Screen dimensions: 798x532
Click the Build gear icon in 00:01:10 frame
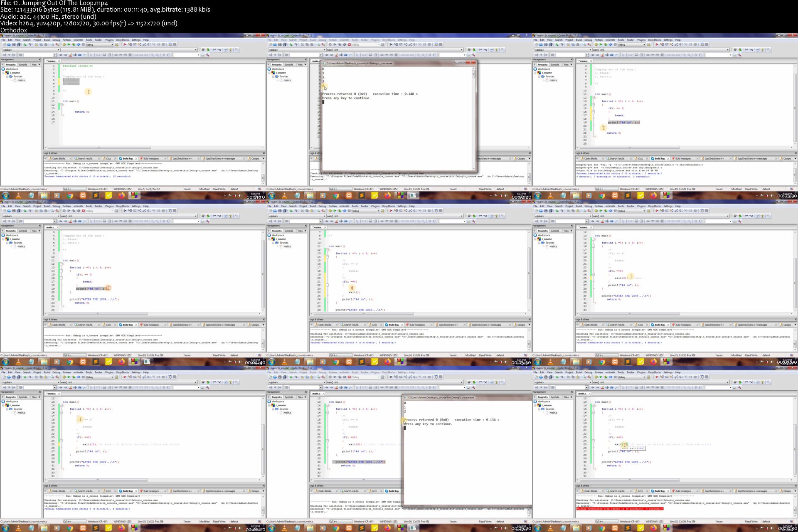coord(64,44)
